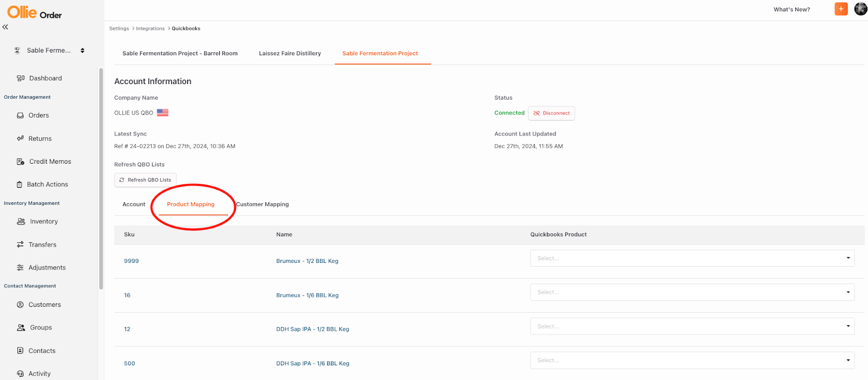Click the Customers person icon
The image size is (868, 380).
[20, 305]
